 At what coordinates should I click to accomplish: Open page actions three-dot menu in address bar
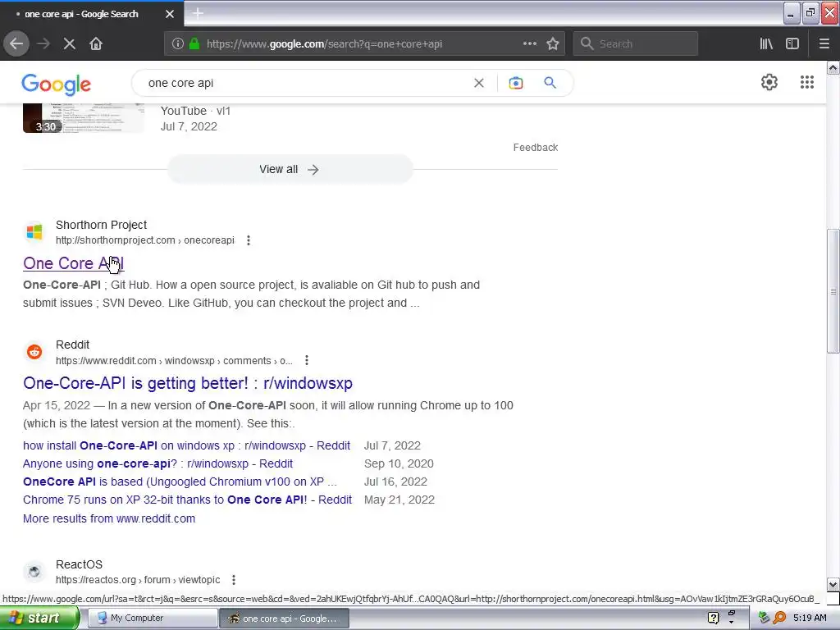[x=530, y=44]
